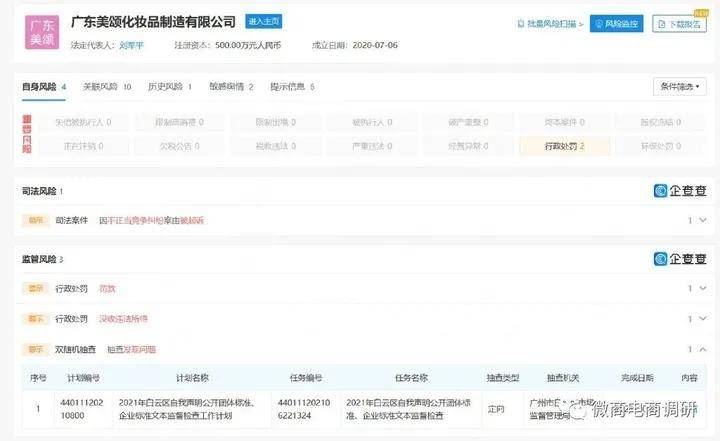Image resolution: width=720 pixels, height=441 pixels.
Task: Click the 广东美颂 company logo avatar
Action: [x=42, y=32]
